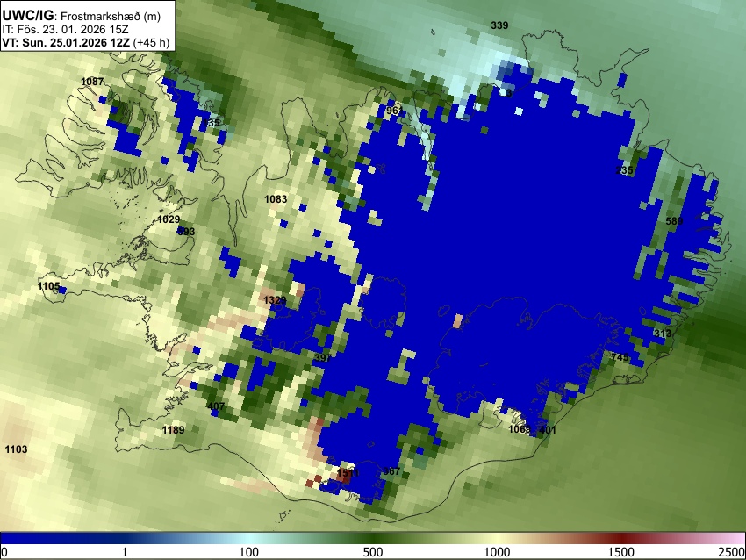
Task: Click the map value 961
Action: click(394, 111)
